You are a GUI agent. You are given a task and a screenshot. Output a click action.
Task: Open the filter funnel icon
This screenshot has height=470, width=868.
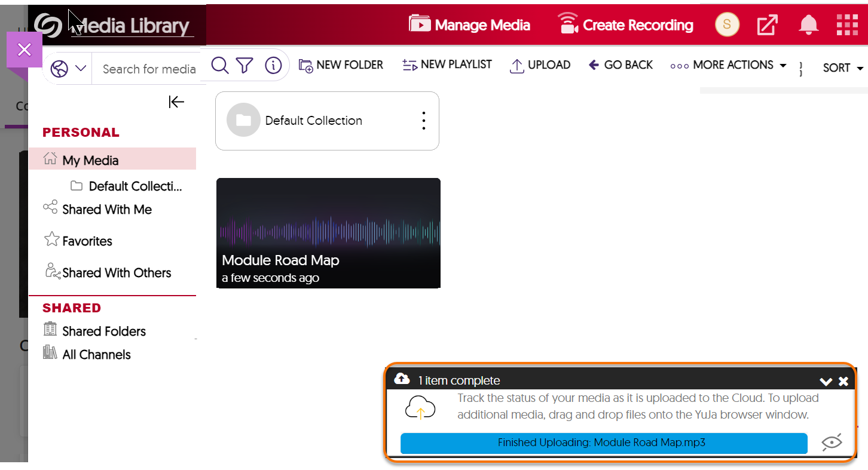[x=244, y=65]
